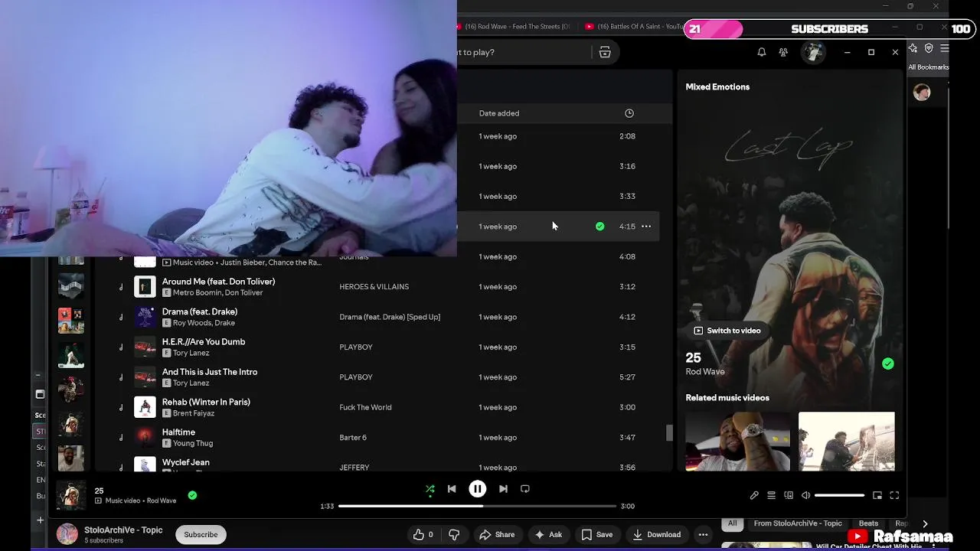The height and width of the screenshot is (551, 980).
Task: Show more YouTube filter chips arrow
Action: tap(925, 524)
